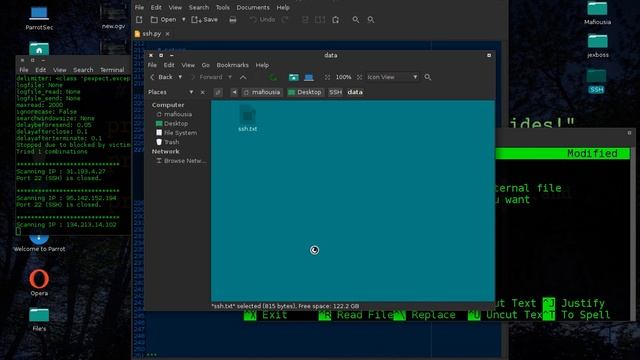The width and height of the screenshot is (640, 360).
Task: Open the terminal window's View menu
Action: (59, 70)
